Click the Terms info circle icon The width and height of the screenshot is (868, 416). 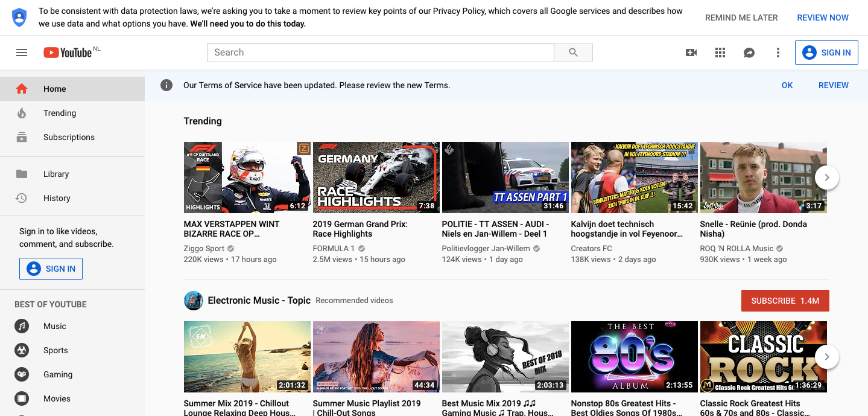pos(166,85)
